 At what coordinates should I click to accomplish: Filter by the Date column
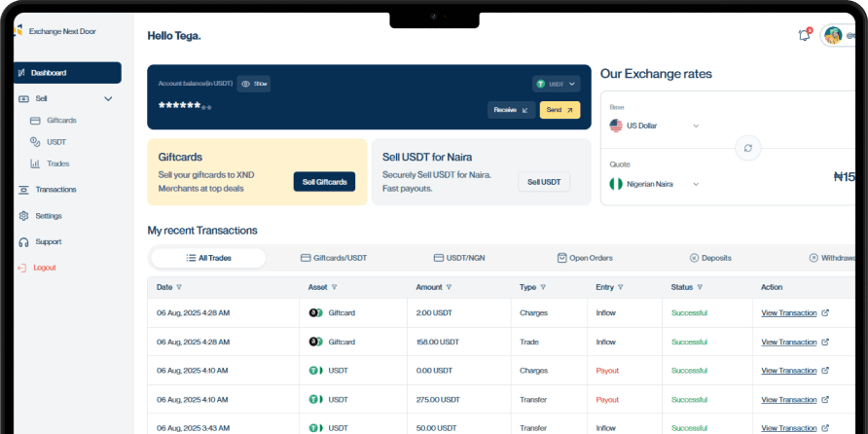pyautogui.click(x=179, y=287)
